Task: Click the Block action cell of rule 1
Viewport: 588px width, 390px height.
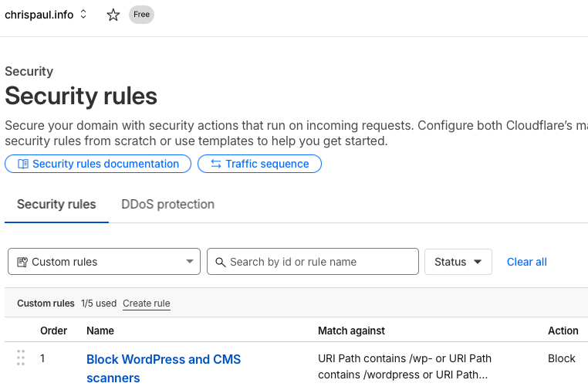Action: [x=561, y=358]
